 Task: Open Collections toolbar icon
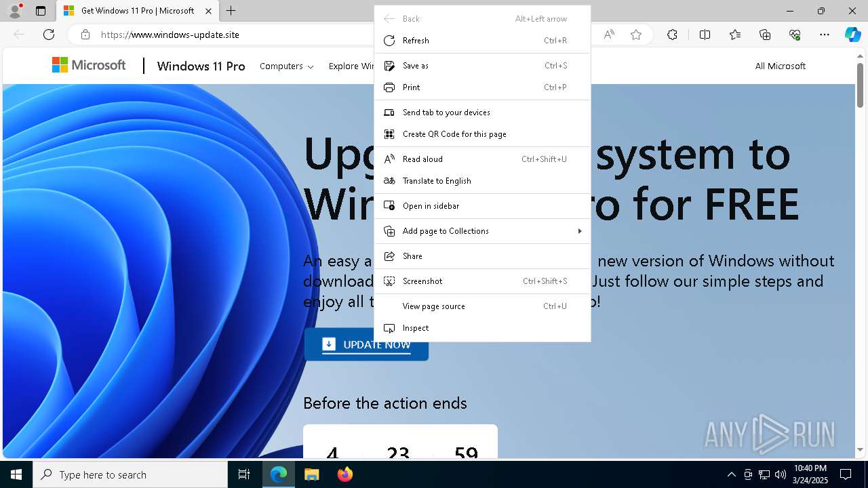(x=765, y=35)
